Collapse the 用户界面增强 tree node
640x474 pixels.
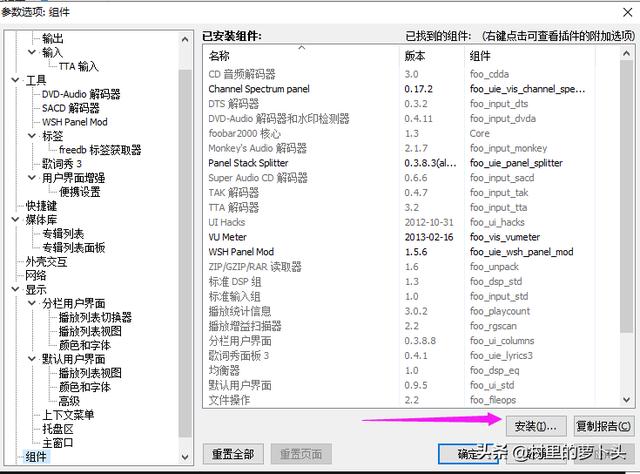[32, 178]
